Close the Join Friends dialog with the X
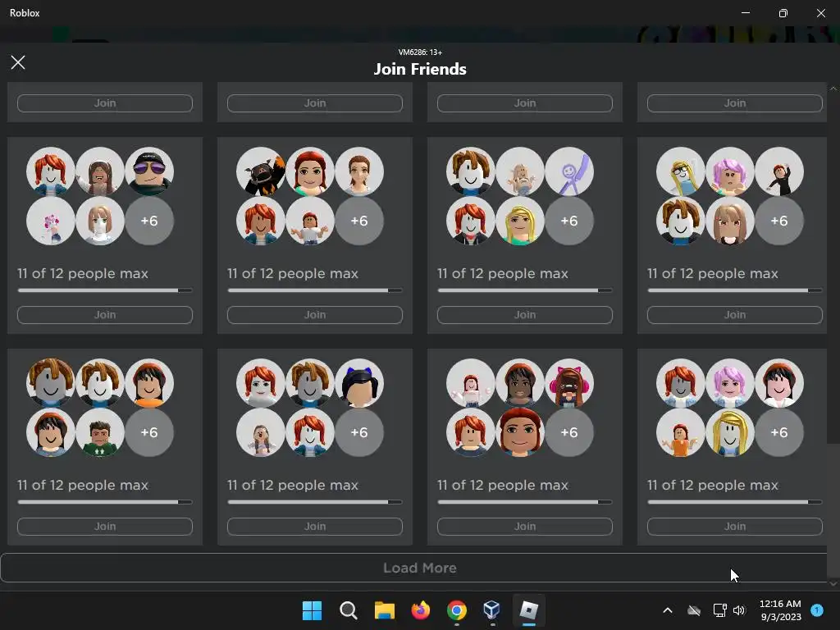840x630 pixels. click(18, 62)
